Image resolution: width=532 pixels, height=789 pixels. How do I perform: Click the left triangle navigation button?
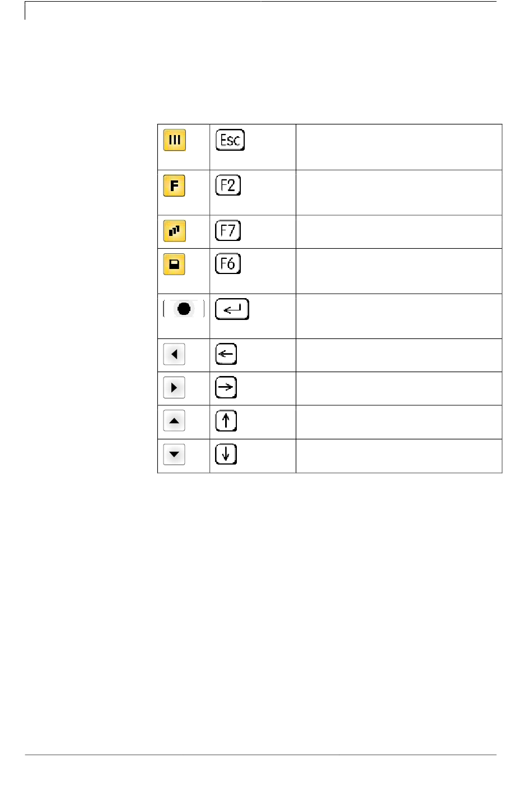click(174, 354)
